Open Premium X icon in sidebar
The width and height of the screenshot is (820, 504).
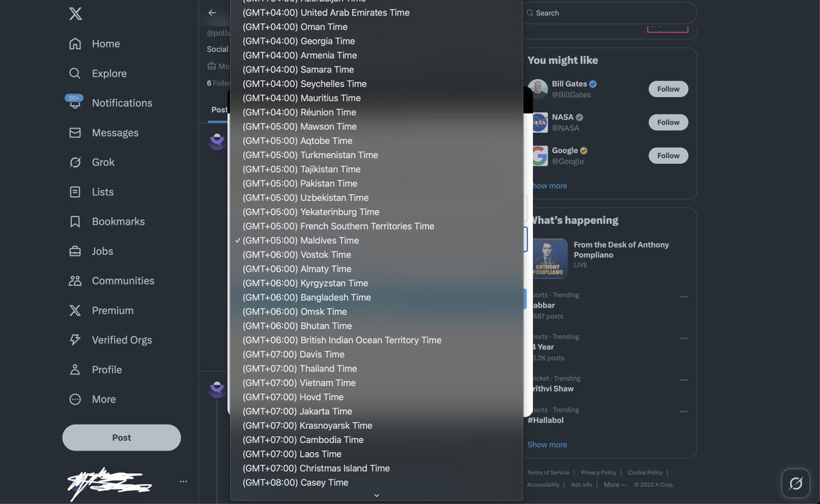(75, 310)
